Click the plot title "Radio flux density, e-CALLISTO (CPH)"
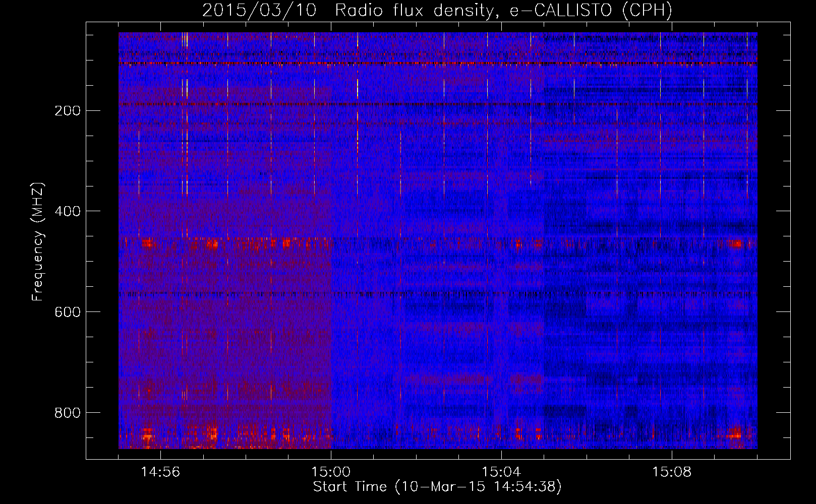This screenshot has height=504, width=816. coord(503,10)
